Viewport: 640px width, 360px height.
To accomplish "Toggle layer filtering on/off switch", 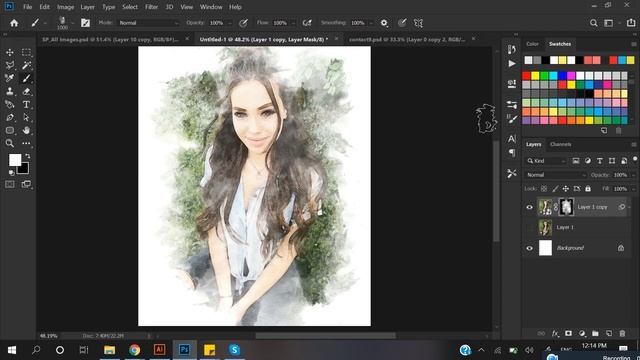I will pos(635,159).
